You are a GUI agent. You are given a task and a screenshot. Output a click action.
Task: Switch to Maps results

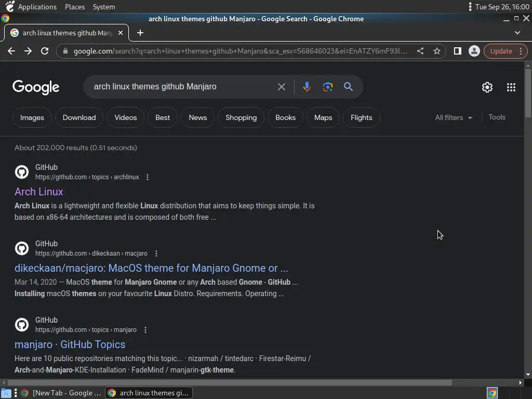pyautogui.click(x=323, y=117)
